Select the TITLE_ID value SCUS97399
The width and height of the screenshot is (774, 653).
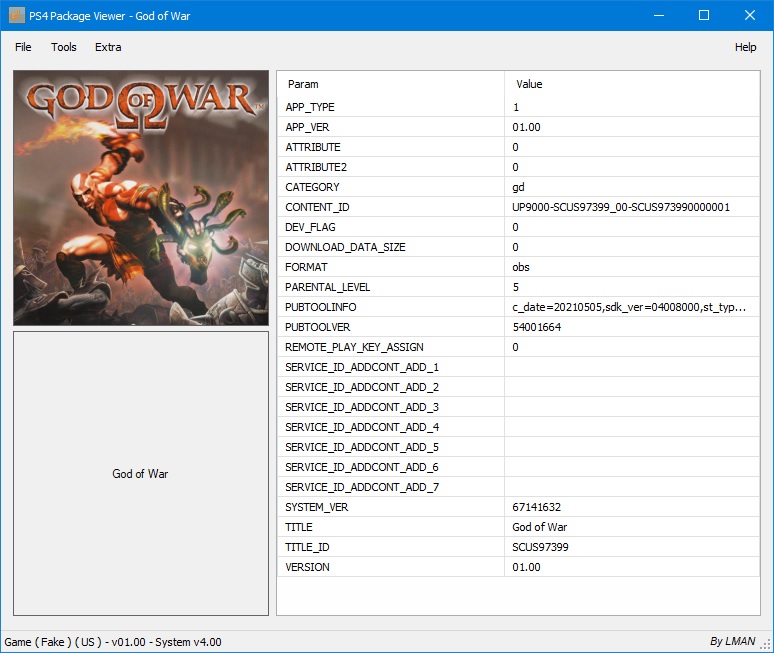[x=541, y=547]
